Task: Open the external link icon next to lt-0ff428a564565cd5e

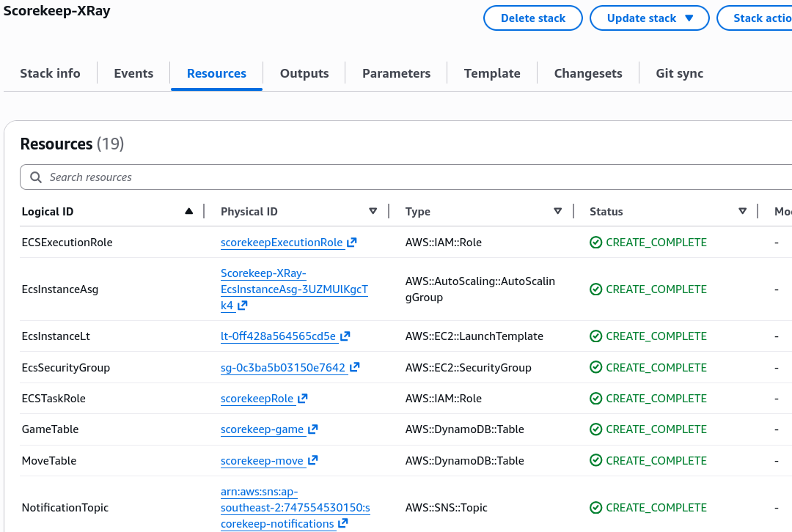Action: click(x=345, y=336)
